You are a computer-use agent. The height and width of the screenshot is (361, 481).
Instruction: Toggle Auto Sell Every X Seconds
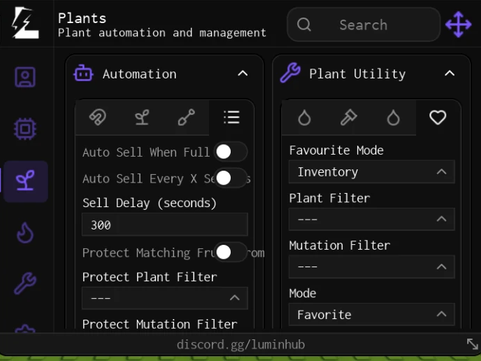[230, 178]
